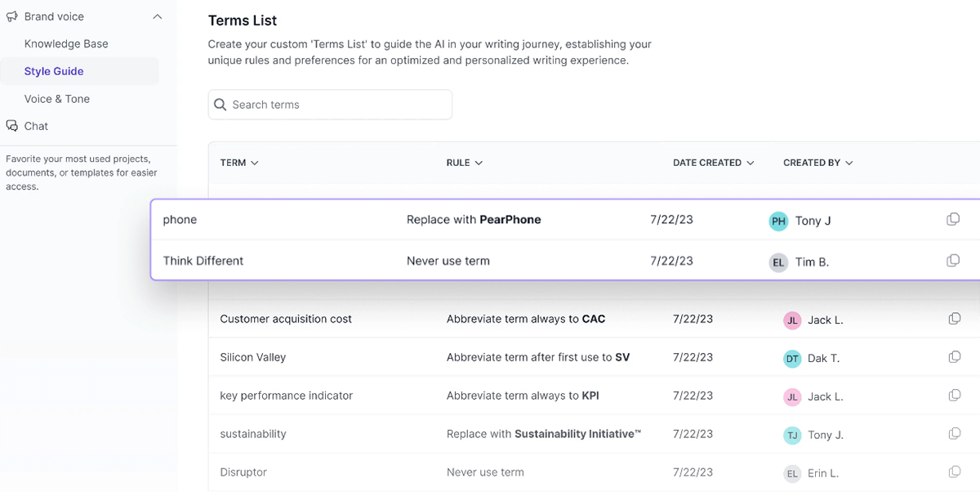This screenshot has width=980, height=492.
Task: Click the Chat bubble icon in sidebar
Action: point(11,125)
